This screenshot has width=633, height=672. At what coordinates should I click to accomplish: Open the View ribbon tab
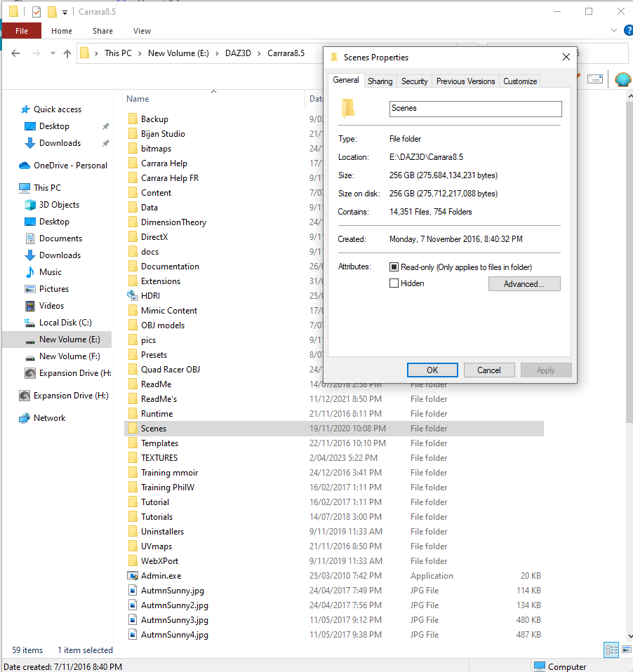tap(142, 31)
